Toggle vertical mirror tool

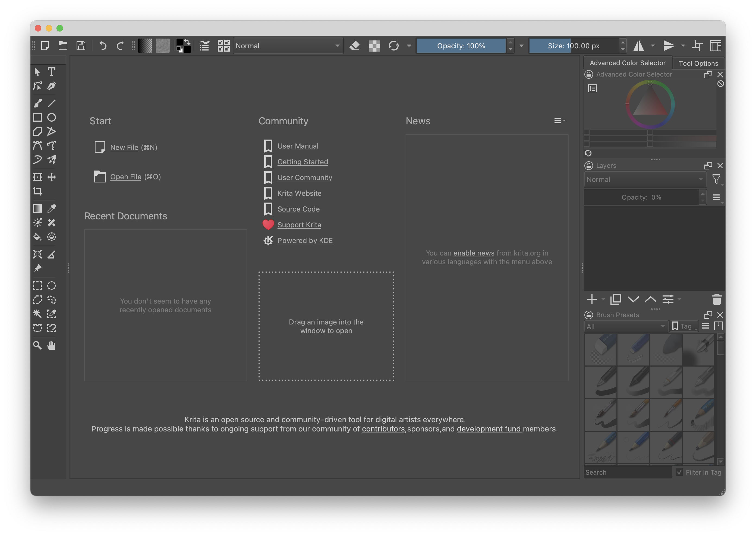[x=669, y=46]
